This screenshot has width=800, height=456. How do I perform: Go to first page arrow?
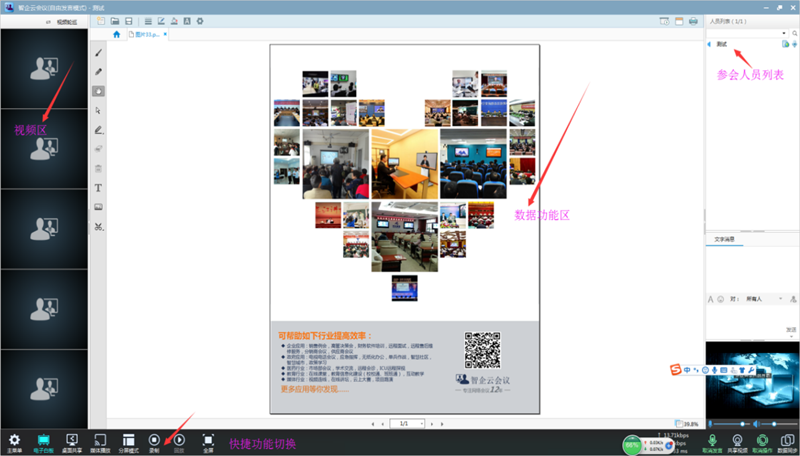(x=373, y=424)
